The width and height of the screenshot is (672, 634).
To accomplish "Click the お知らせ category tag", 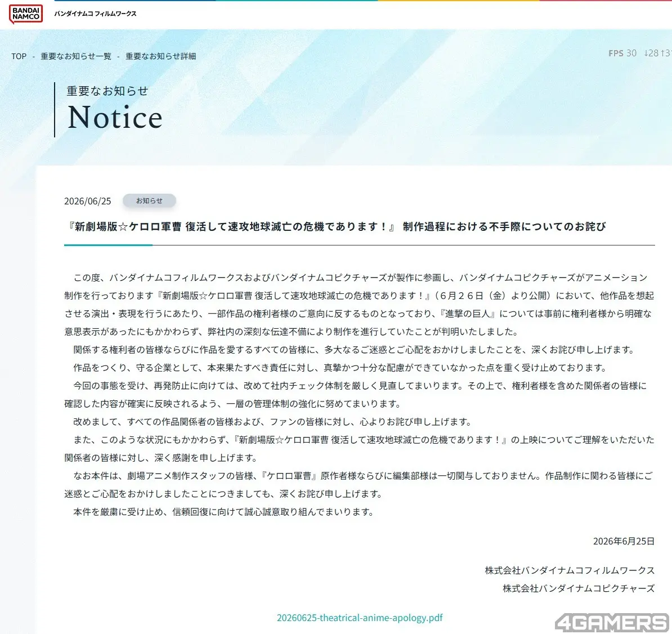I will 149,200.
